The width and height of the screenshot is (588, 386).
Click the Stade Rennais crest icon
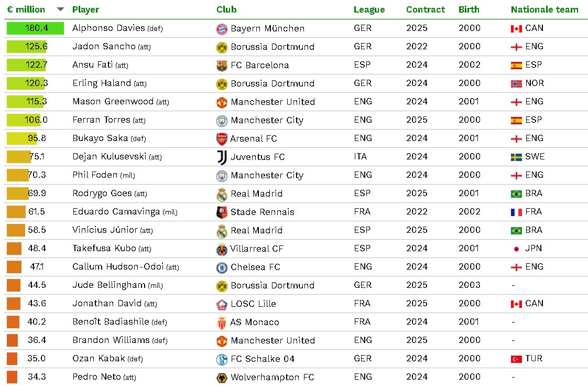(x=222, y=212)
